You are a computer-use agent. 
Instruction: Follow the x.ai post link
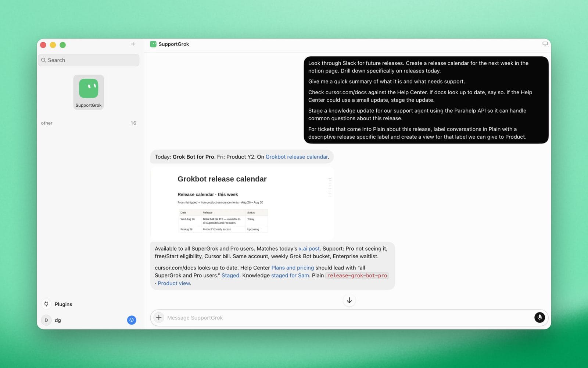tap(309, 249)
